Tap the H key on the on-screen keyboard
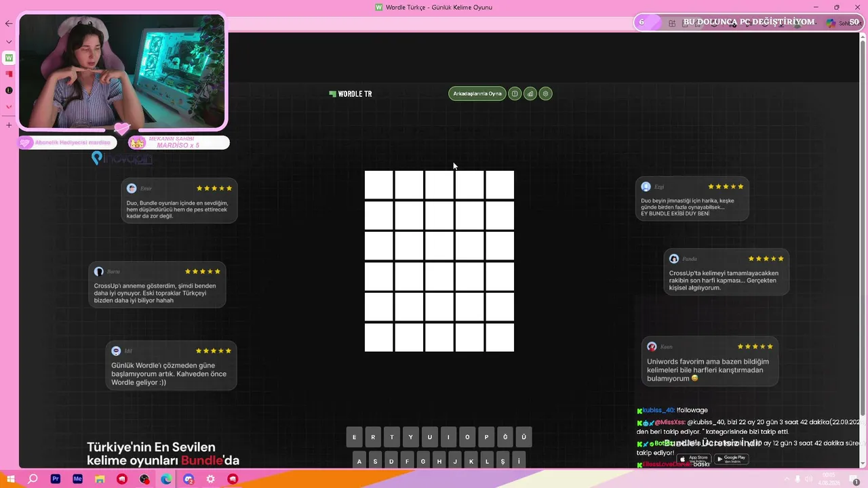868x488 pixels. pos(439,460)
